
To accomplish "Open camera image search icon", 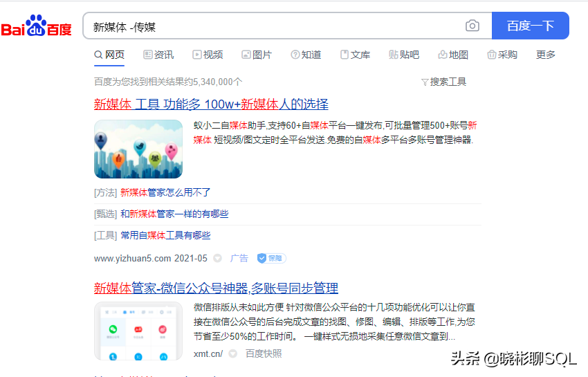I will (x=472, y=26).
